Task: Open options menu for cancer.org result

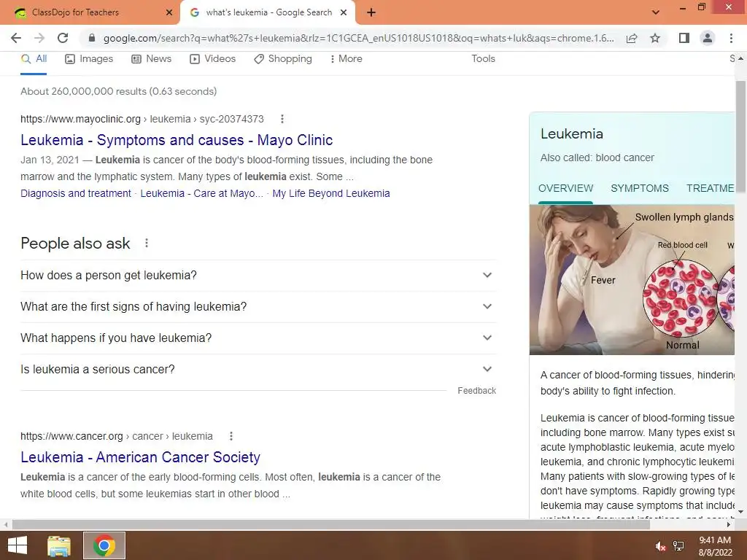Action: coord(231,436)
